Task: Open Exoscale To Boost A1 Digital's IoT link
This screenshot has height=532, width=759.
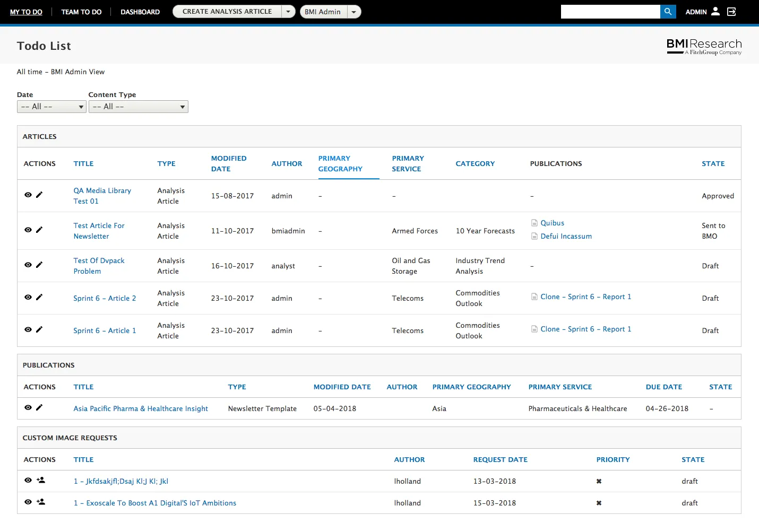Action: (155, 503)
